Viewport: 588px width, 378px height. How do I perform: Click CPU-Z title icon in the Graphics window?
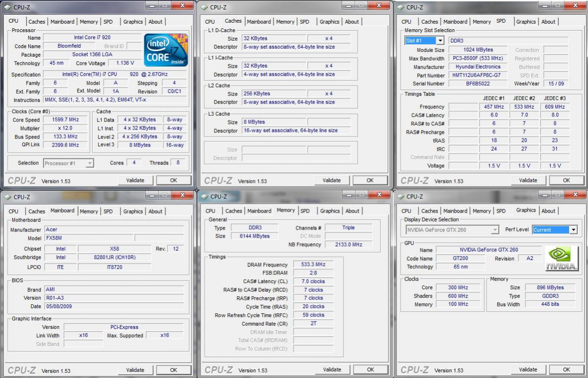[x=401, y=197]
